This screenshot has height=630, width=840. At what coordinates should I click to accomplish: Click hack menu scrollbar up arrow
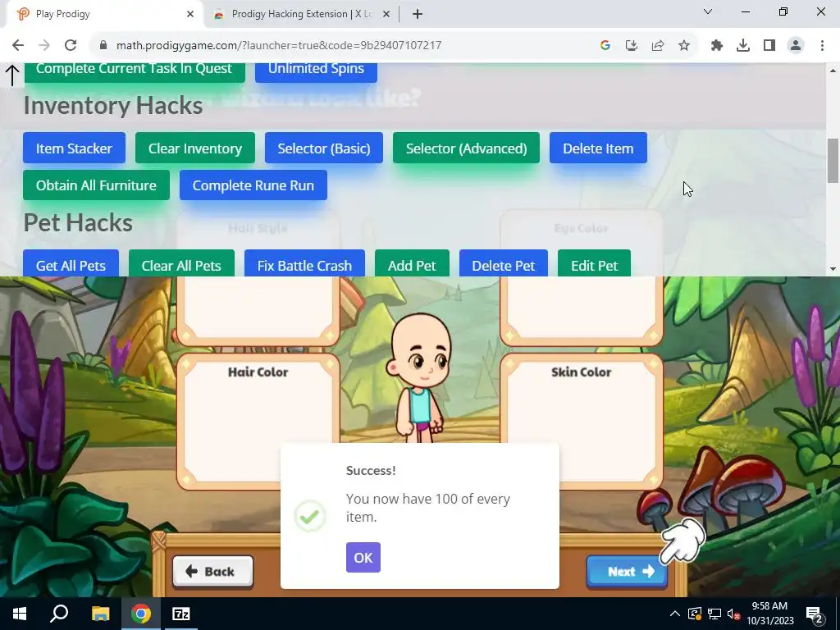pos(833,71)
